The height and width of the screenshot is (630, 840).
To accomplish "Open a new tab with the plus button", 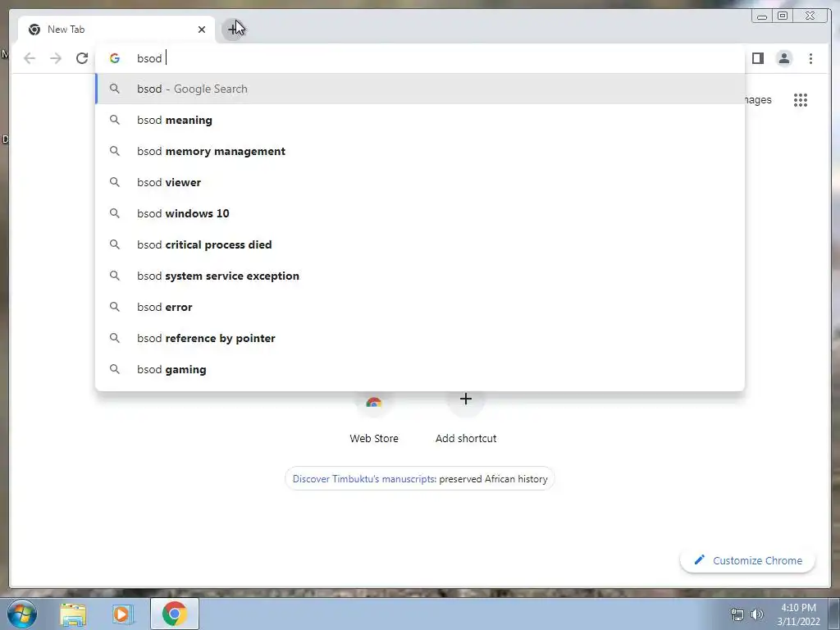I will 233,29.
